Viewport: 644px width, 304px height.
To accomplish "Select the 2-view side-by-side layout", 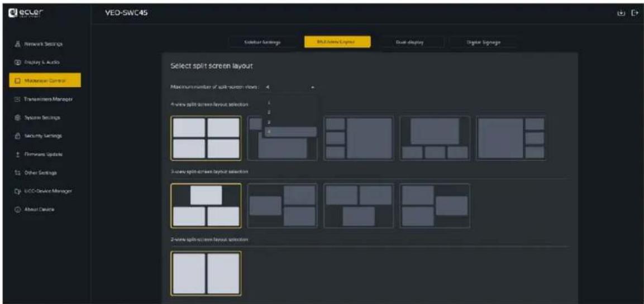I will 206,274.
